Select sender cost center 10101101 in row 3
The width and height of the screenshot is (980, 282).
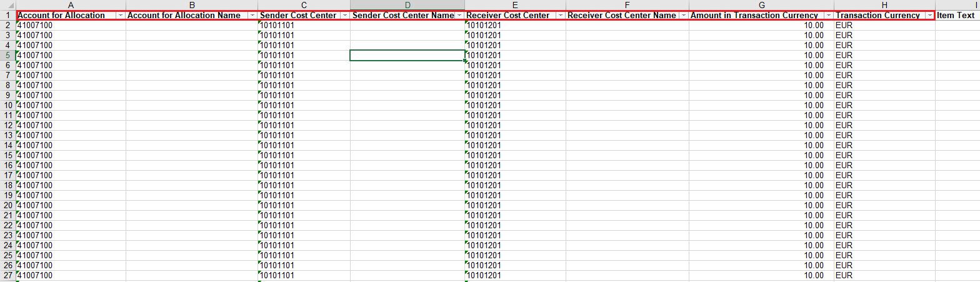(304, 35)
